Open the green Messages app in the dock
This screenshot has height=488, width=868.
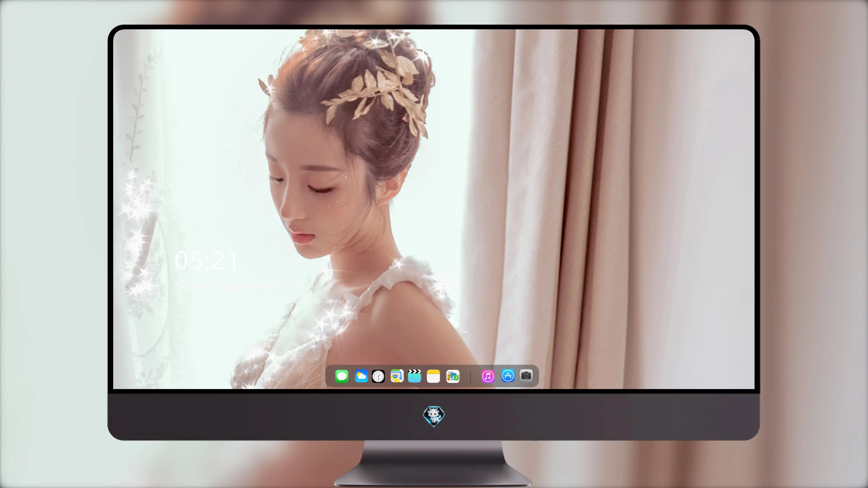342,376
